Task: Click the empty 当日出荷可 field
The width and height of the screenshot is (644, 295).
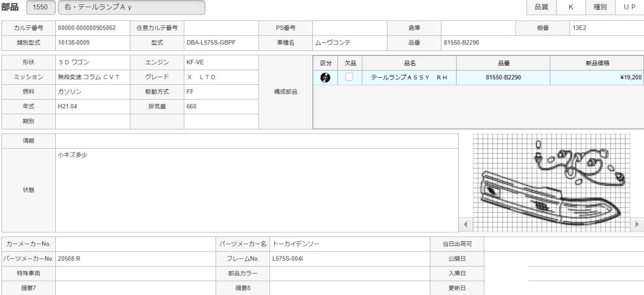Action: pyautogui.click(x=564, y=244)
